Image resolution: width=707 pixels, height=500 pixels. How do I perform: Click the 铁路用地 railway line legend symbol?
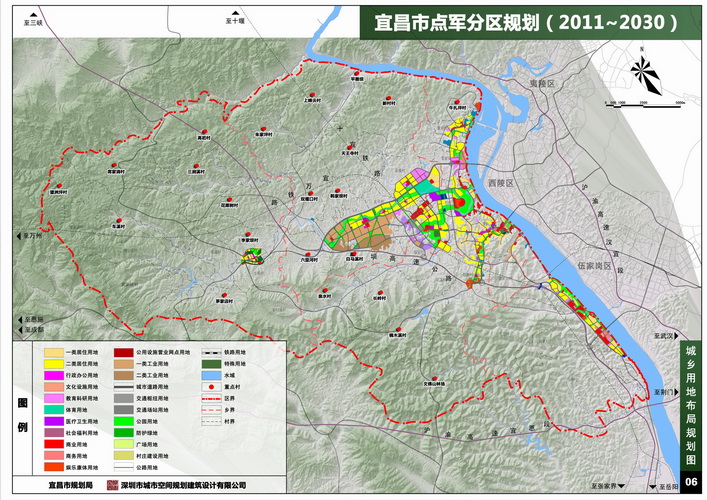[x=212, y=353]
